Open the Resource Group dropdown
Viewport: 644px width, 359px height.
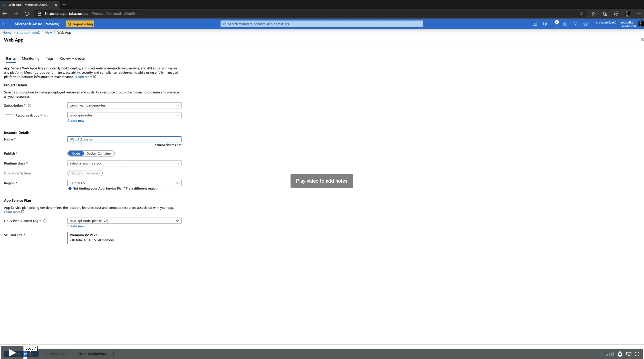[124, 115]
